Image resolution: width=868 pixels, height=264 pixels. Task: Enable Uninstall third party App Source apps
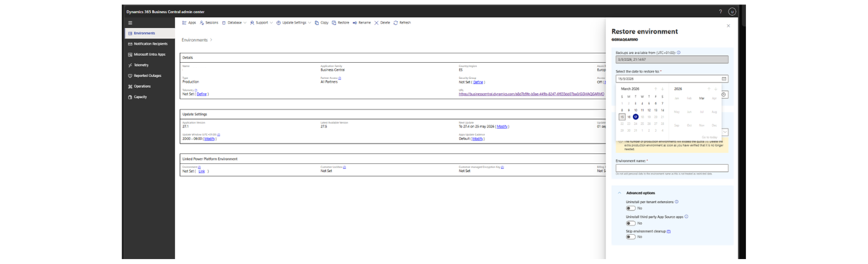click(631, 222)
